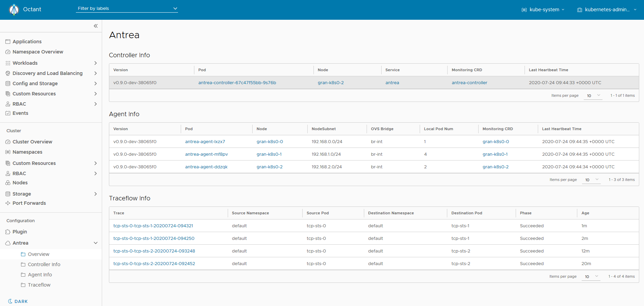Click the Storage icon in Cluster section
Viewport: 644px width, 306px height.
(x=8, y=194)
